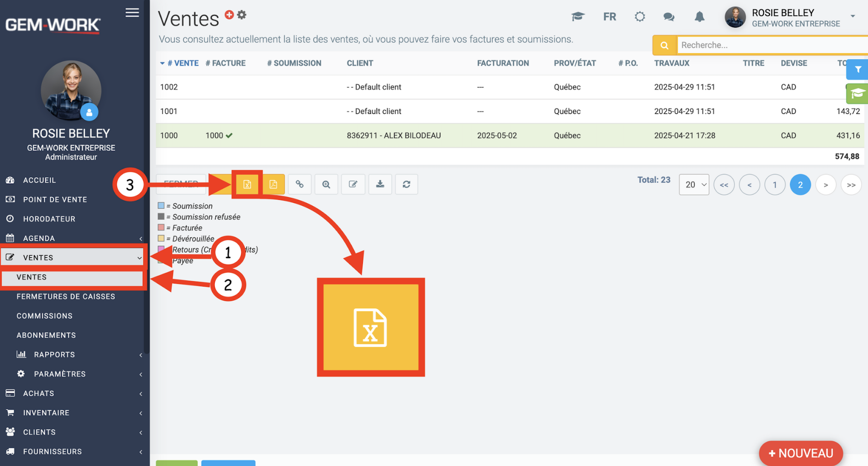Open the notifications bell icon

(x=699, y=17)
